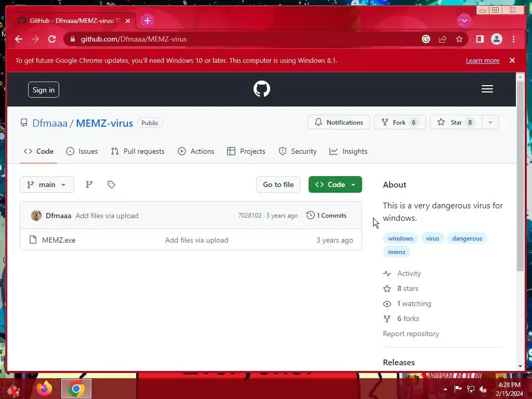Select Chrome in the taskbar
The width and height of the screenshot is (532, 399).
point(76,389)
